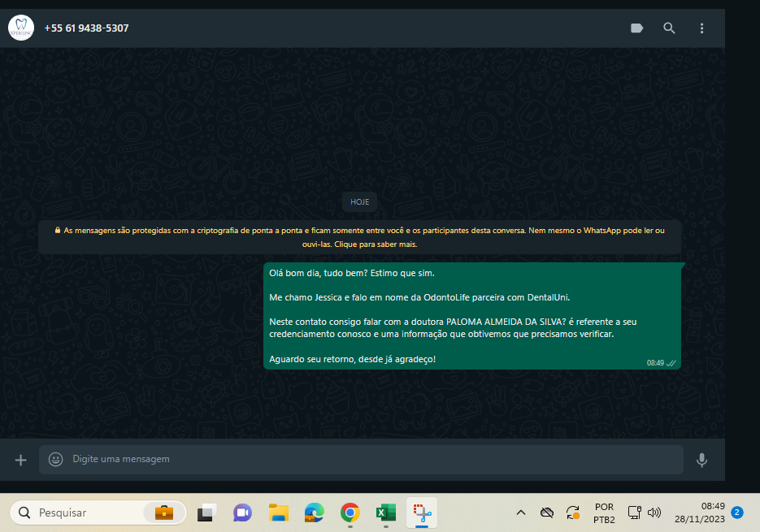The image size is (760, 532).
Task: Click the cloud sync off tray icon
Action: [547, 513]
